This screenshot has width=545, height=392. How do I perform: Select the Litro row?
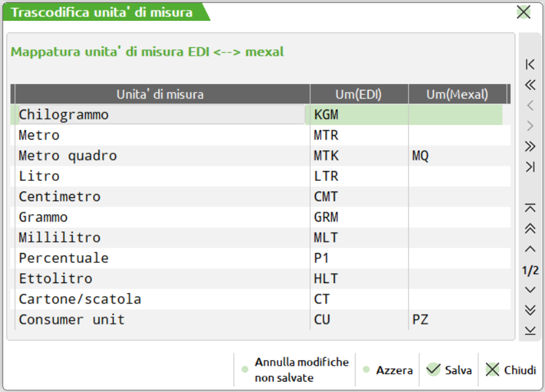coord(161,176)
